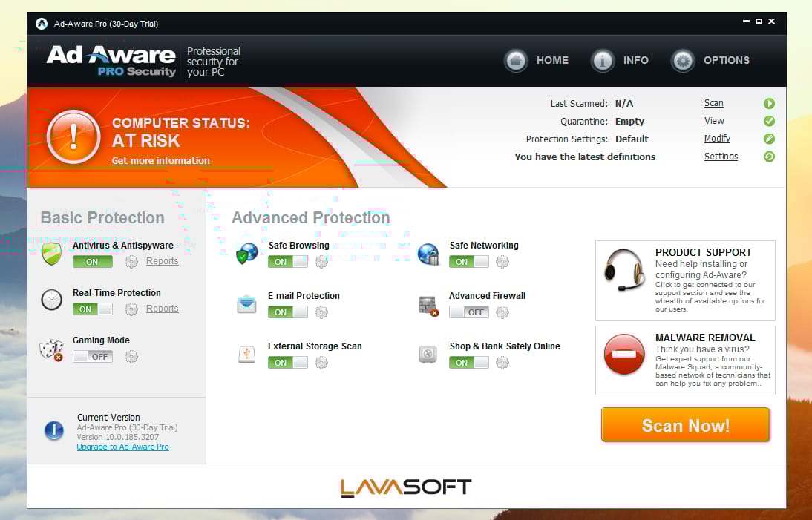Click green checkmark icon next to View
The width and height of the screenshot is (812, 520).
(769, 121)
